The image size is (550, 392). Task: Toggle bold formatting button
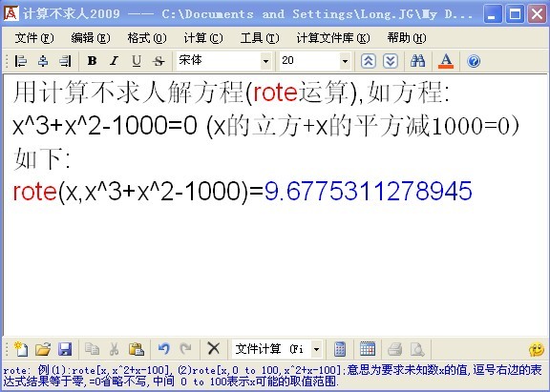pyautogui.click(x=92, y=61)
